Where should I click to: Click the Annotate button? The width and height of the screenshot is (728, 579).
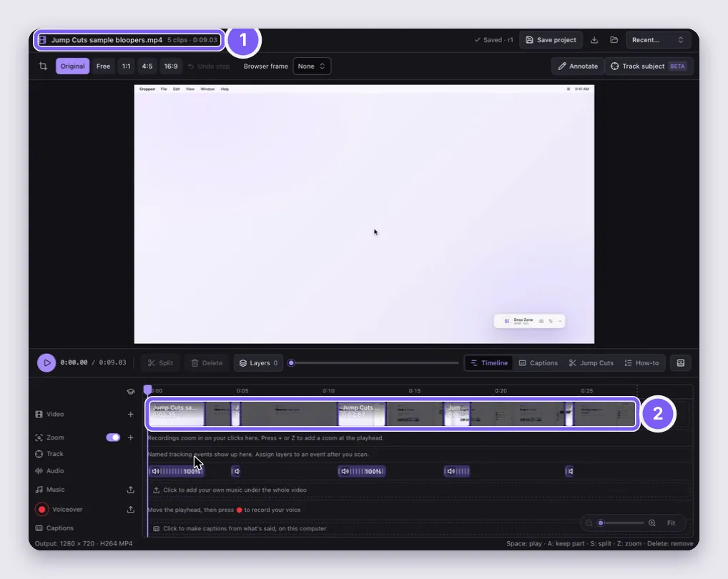click(578, 66)
